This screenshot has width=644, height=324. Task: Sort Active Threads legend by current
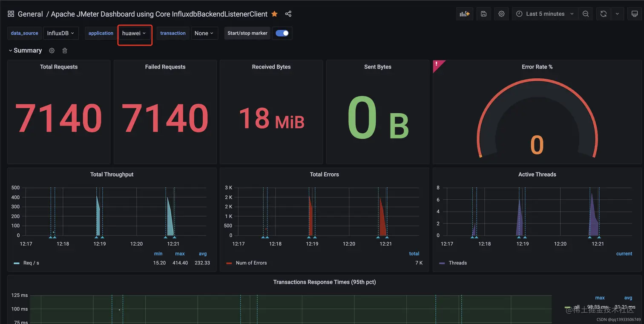[x=624, y=254]
